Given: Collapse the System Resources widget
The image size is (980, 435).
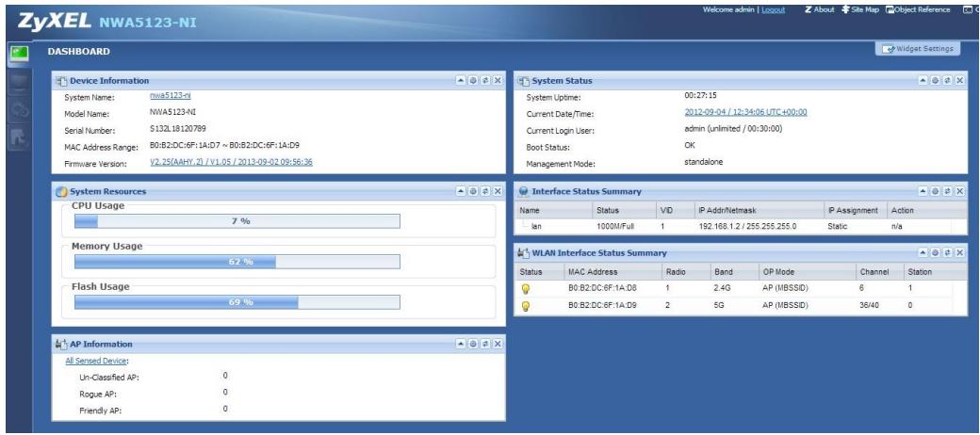Looking at the screenshot, I should (461, 191).
